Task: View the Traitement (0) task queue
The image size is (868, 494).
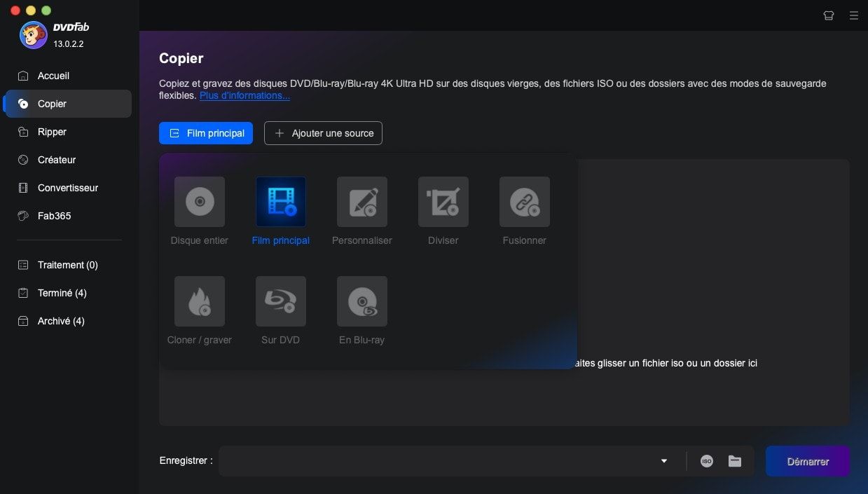Action: pyautogui.click(x=68, y=265)
